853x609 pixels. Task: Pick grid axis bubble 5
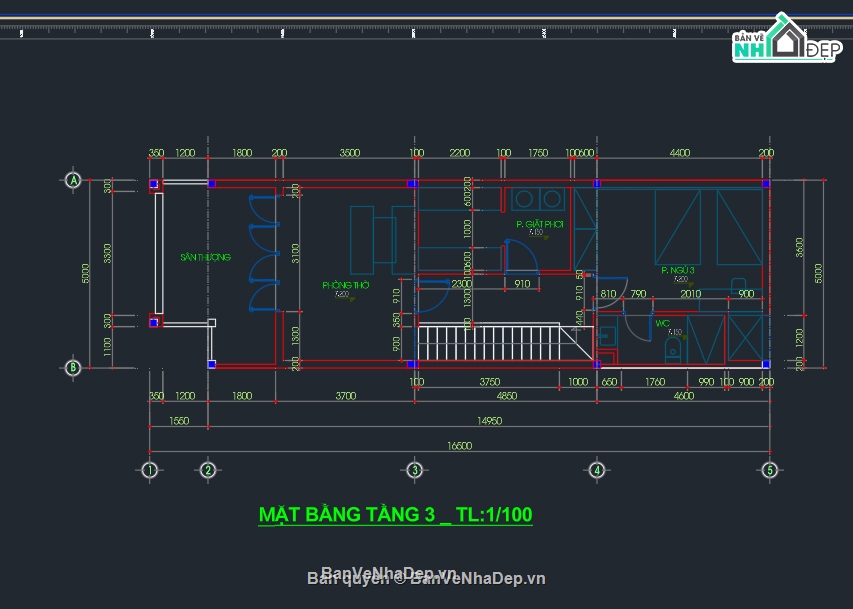pyautogui.click(x=768, y=469)
